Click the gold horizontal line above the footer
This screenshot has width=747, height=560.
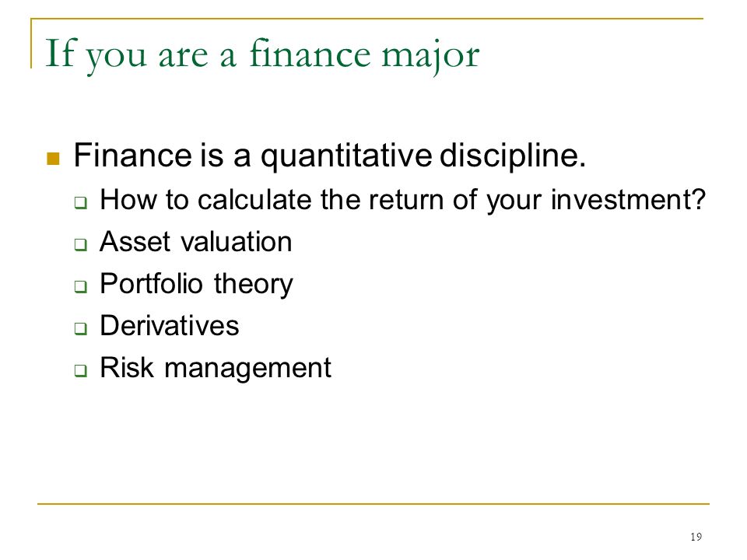(x=373, y=503)
